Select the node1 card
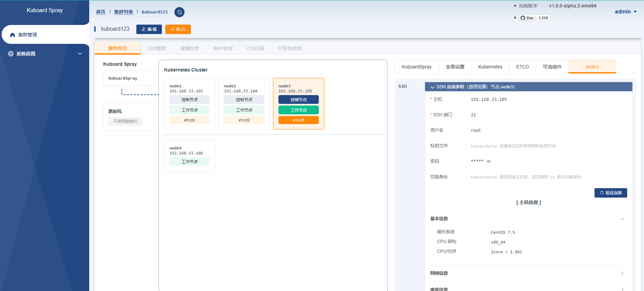This screenshot has height=291, width=644. 190,104
